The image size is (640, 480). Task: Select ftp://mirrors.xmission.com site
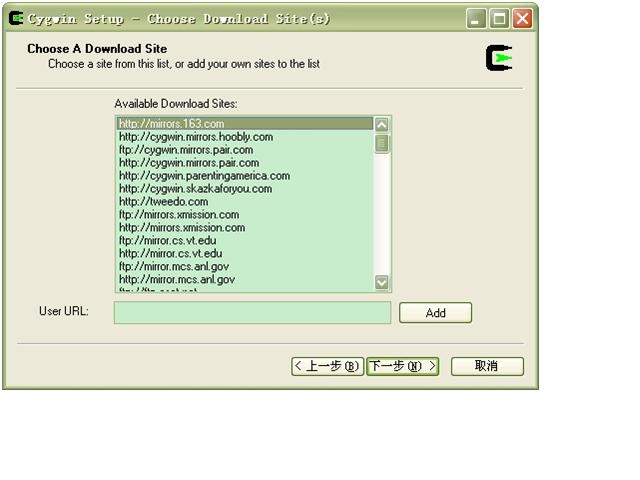coord(245,215)
